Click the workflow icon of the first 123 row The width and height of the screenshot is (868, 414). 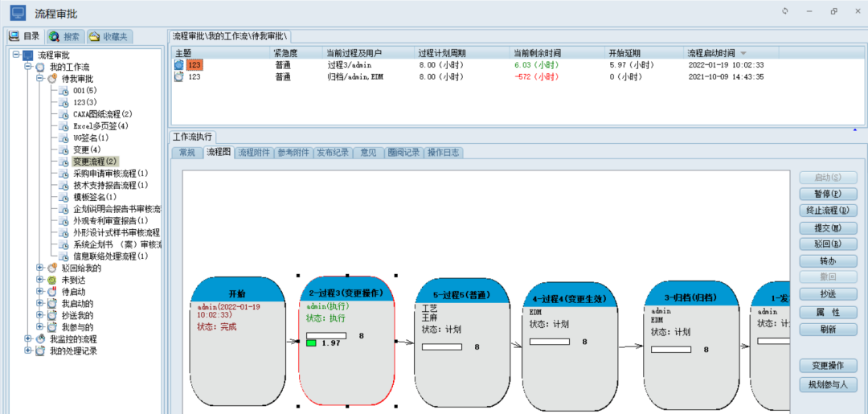[x=179, y=64]
